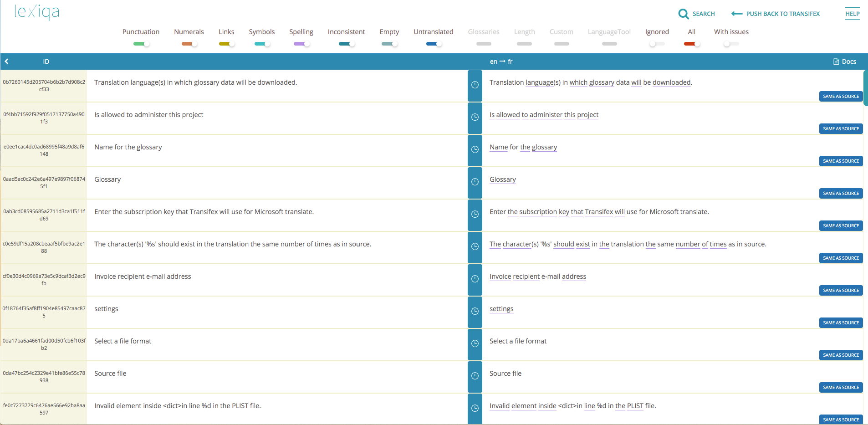Click the disabled LanguageTool switch
The width and height of the screenshot is (868, 425).
click(x=609, y=44)
